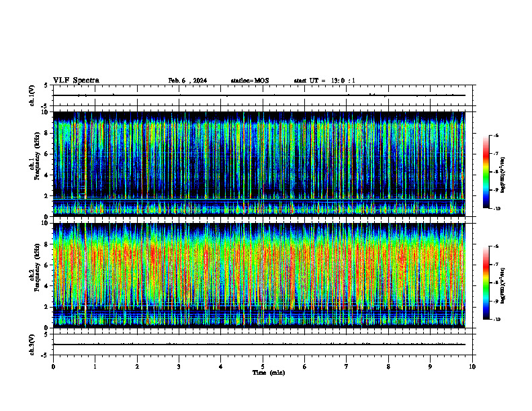The height and width of the screenshot is (411, 532).
Task: Click the "4" time axis tick label
Action: point(221,367)
